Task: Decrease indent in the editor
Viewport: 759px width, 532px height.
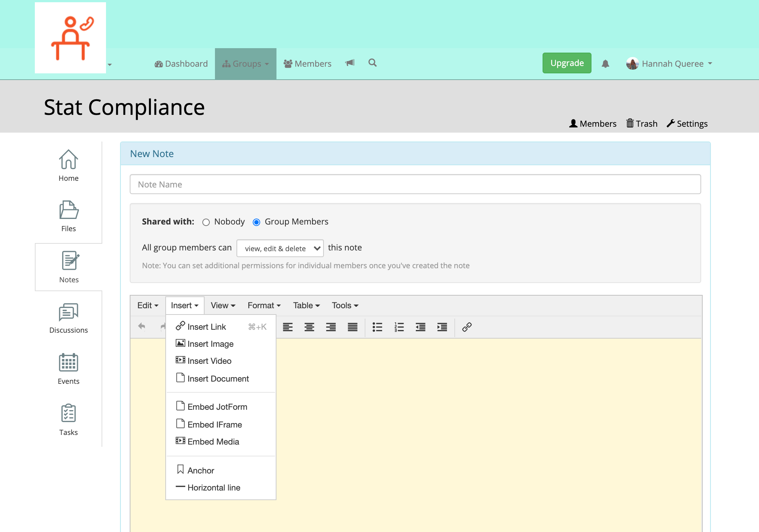Action: coord(420,327)
